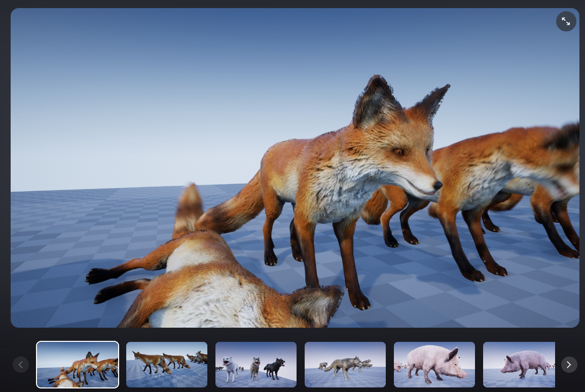Click the previous arrow in the thumbnail strip
The image size is (585, 392).
pyautogui.click(x=20, y=365)
